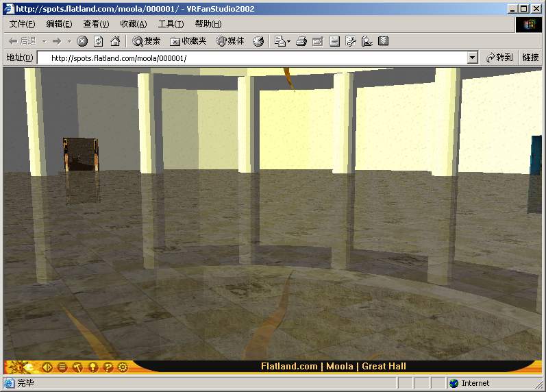Click the Mail toolbar icon

click(280, 42)
